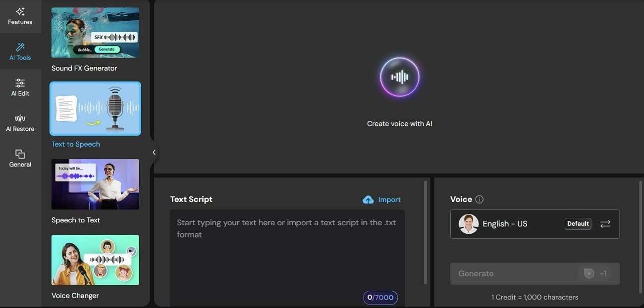Select the Sound FX Generator thumbnail

[95, 33]
